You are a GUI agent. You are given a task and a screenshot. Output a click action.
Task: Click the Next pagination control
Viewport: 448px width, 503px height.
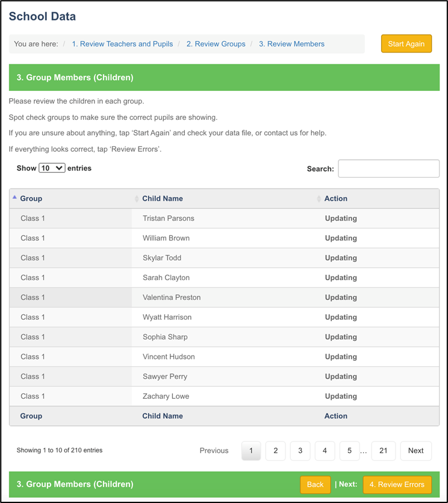click(415, 451)
